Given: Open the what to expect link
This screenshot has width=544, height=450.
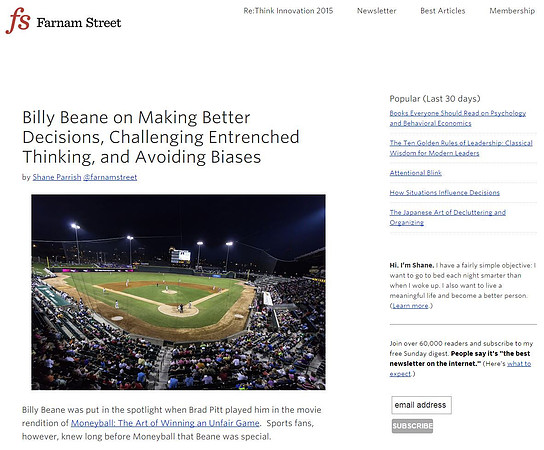Looking at the screenshot, I should [x=460, y=368].
